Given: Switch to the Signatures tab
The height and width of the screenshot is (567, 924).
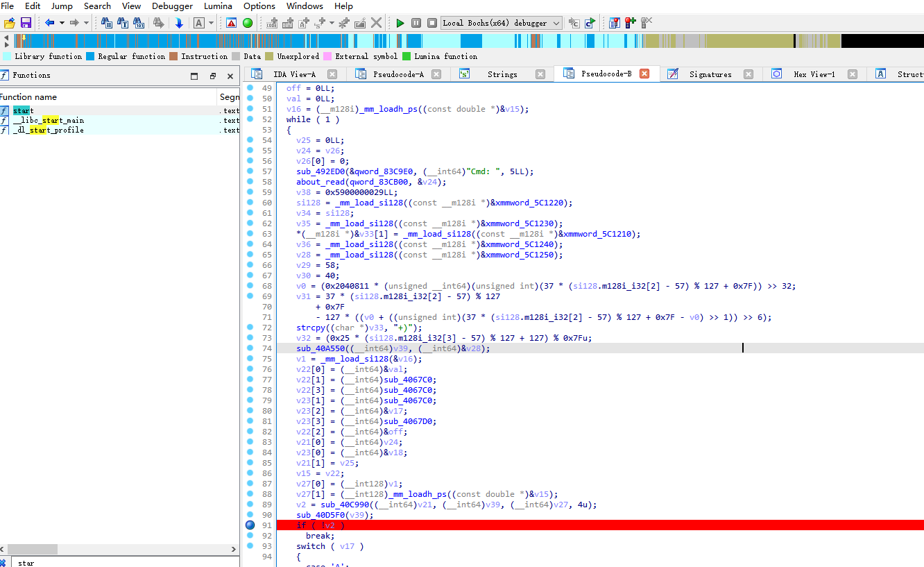Looking at the screenshot, I should click(710, 74).
